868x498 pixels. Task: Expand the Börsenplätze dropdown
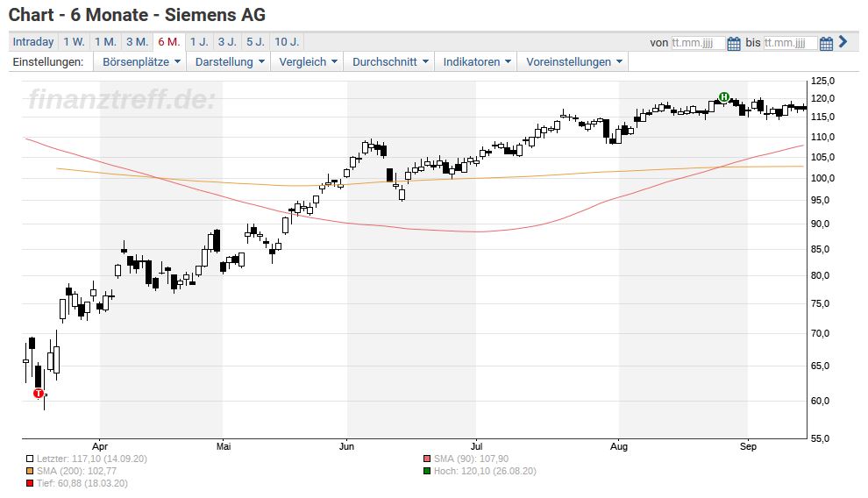pos(141,62)
